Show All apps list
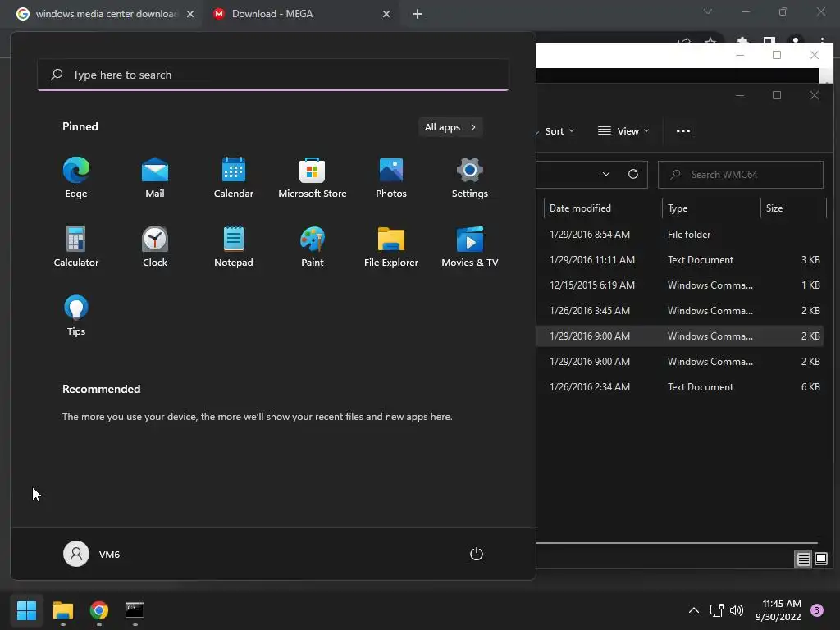This screenshot has width=840, height=630. tap(450, 127)
